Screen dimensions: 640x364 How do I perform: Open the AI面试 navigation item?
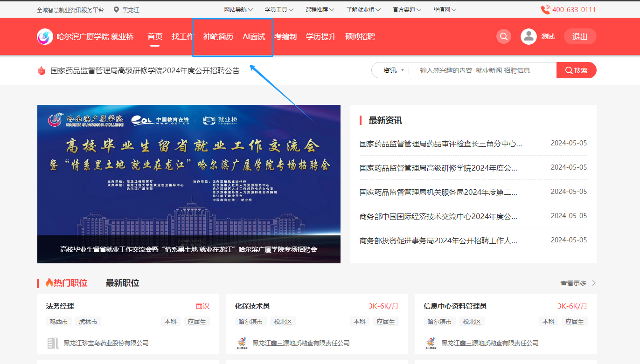(x=254, y=37)
